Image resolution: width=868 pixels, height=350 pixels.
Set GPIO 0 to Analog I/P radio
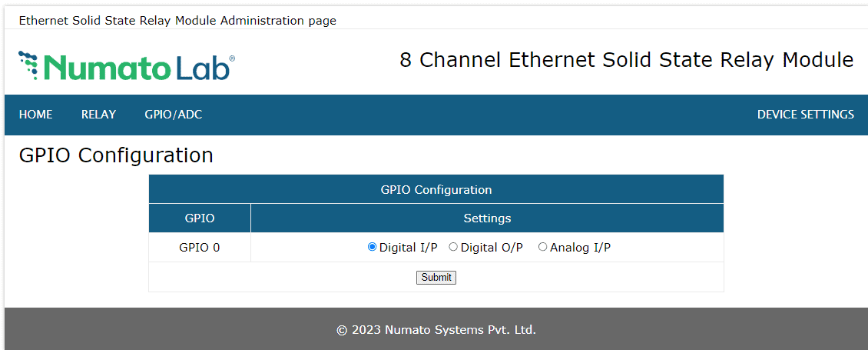click(542, 247)
